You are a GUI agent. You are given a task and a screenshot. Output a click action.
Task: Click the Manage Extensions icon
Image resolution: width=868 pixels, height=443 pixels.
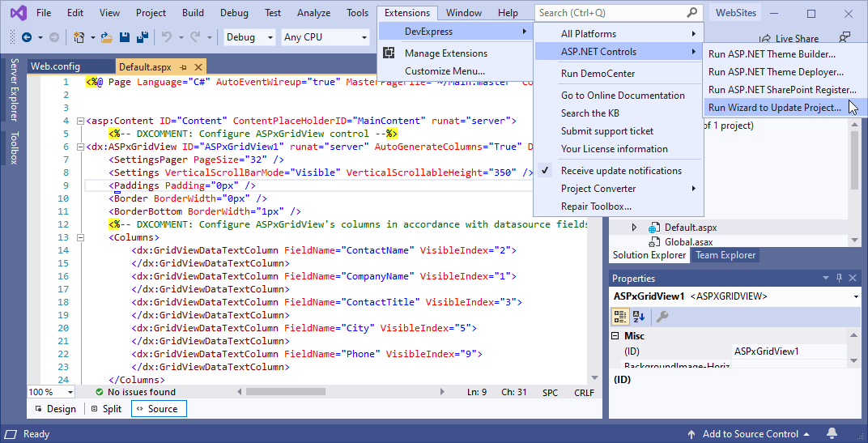point(389,53)
